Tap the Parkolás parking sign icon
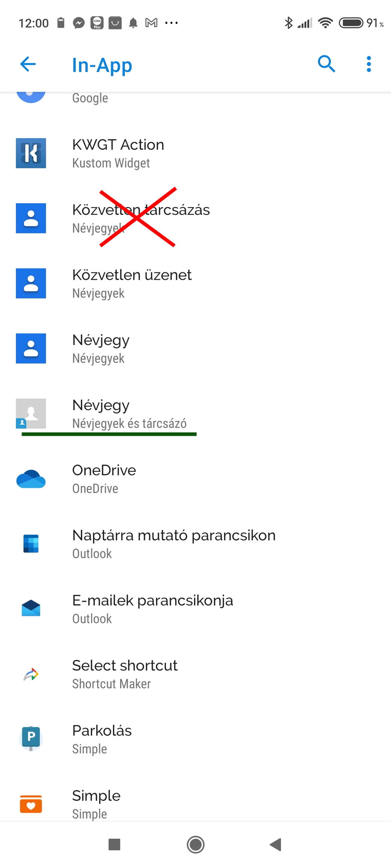The width and height of the screenshot is (391, 868). [31, 739]
